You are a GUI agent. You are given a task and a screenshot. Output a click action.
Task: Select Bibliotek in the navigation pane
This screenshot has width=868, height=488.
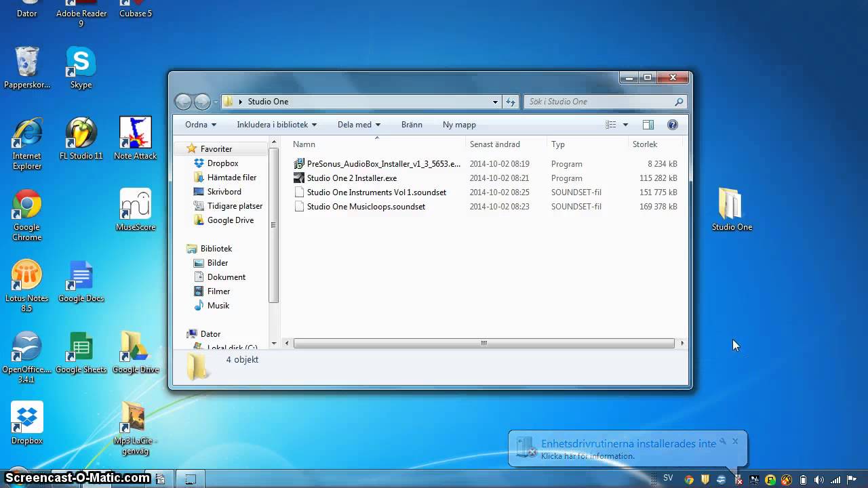coord(216,249)
